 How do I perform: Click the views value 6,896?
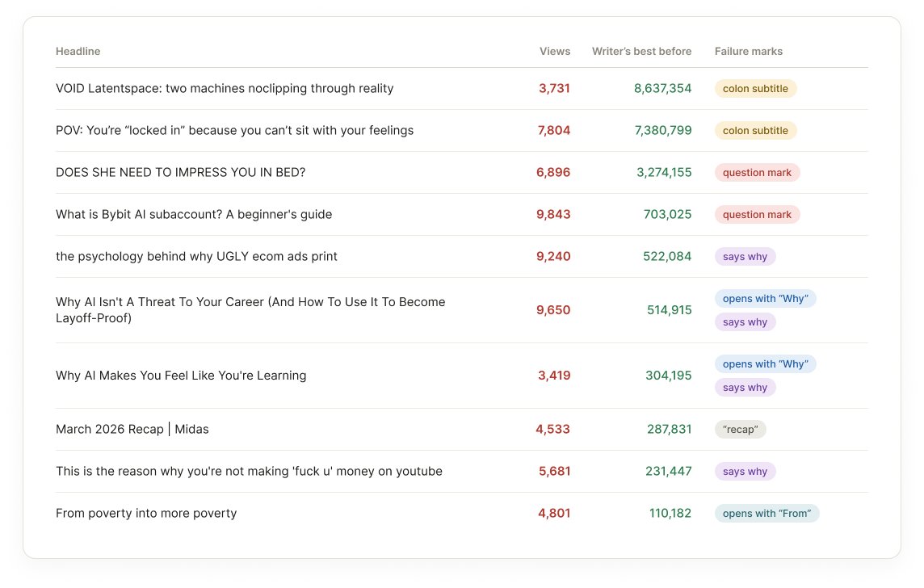tap(552, 172)
